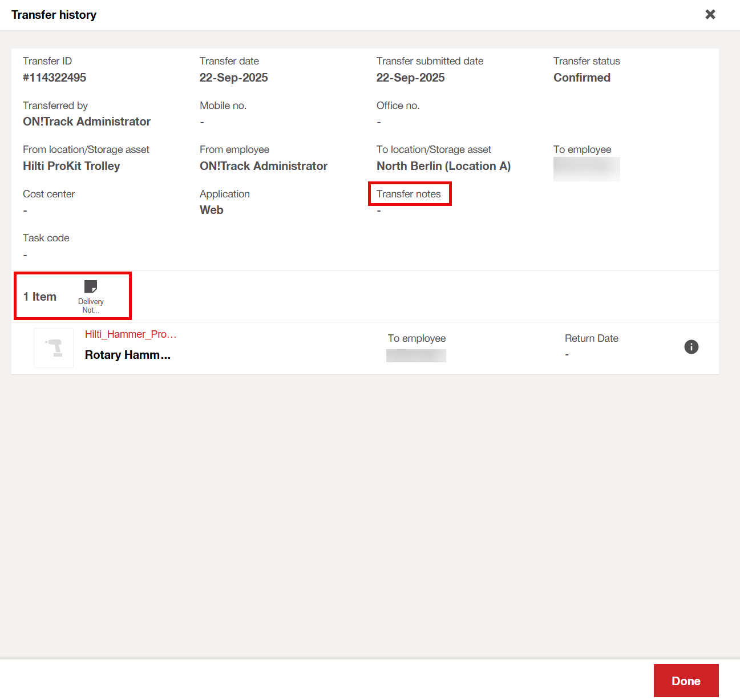Click the info icon on item row
Screen dimensions: 740x700
[691, 347]
